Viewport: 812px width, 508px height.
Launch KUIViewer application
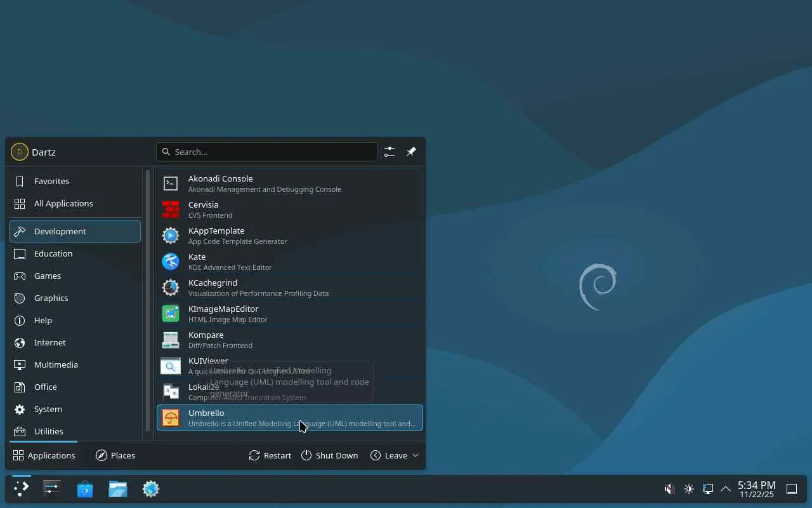point(289,366)
